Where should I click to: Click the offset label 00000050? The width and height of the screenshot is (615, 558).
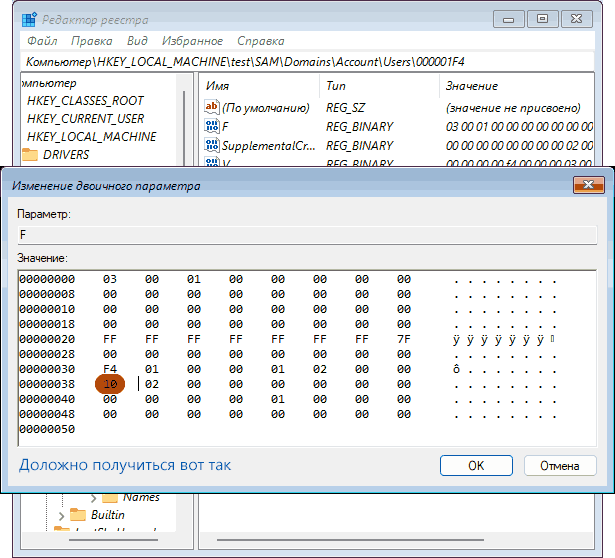(47, 429)
